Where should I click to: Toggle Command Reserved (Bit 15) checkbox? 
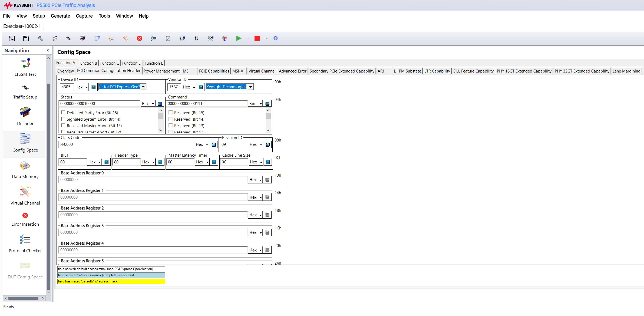click(171, 113)
